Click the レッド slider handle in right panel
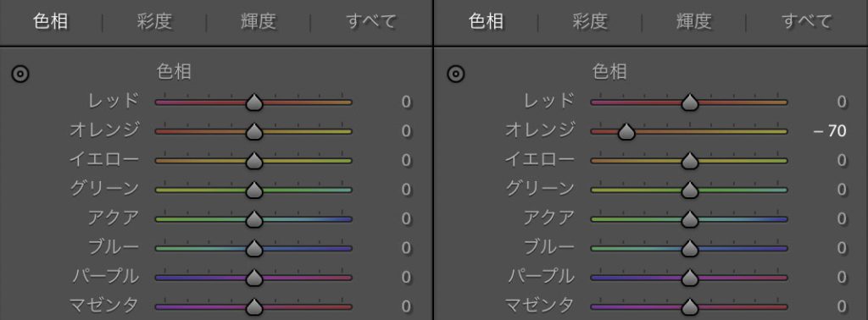 690,102
